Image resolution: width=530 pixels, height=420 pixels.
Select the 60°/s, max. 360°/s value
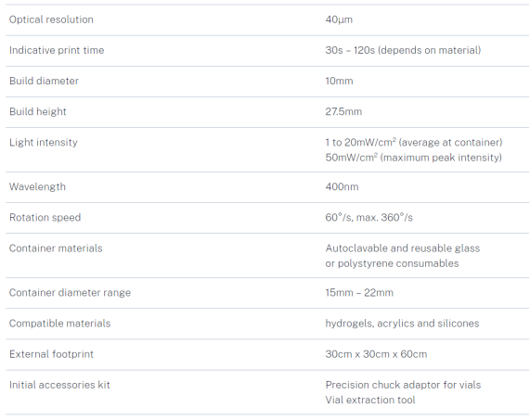point(368,218)
